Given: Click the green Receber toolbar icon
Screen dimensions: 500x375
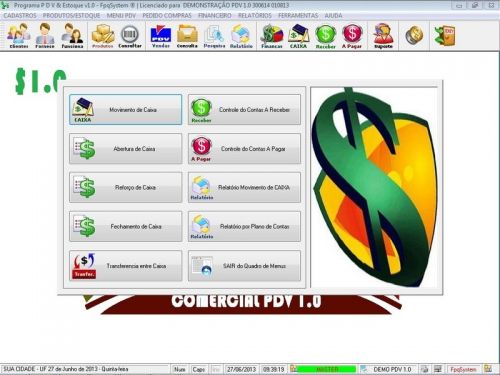Looking at the screenshot, I should 325,36.
